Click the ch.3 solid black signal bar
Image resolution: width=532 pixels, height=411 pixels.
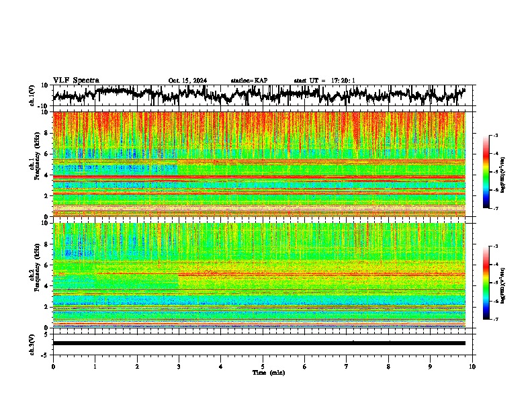259,343
